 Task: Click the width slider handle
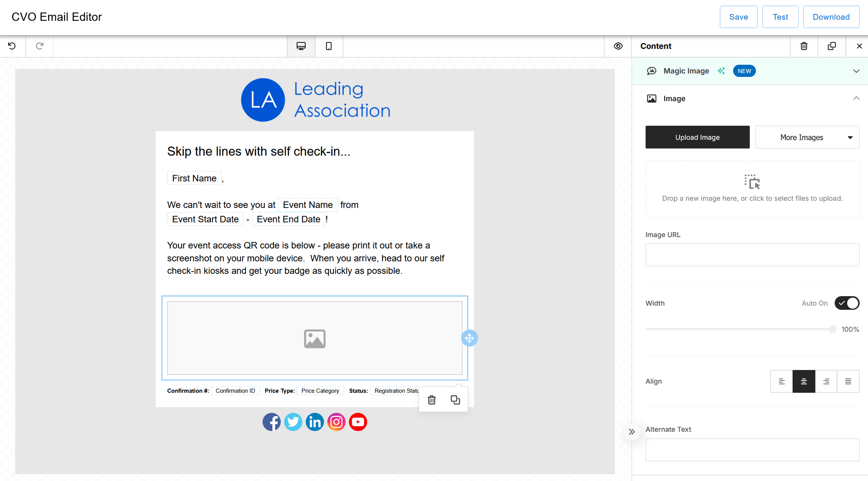[x=832, y=330]
